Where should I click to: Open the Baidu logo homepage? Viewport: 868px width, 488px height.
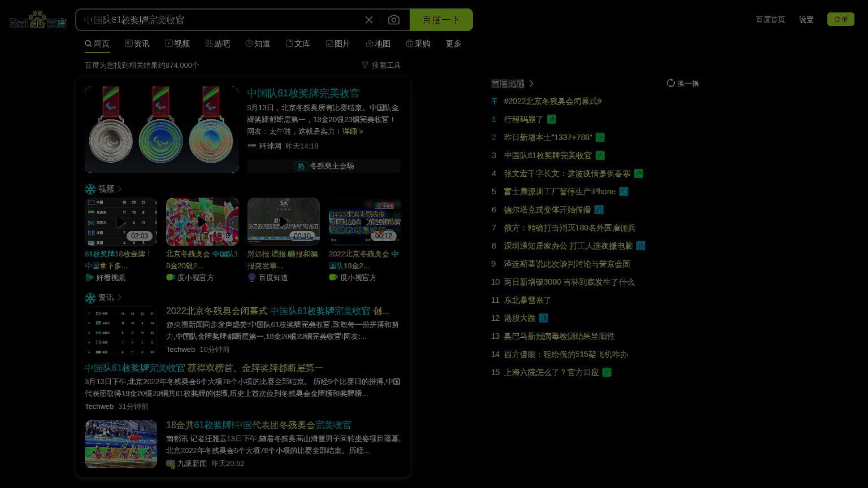(x=38, y=20)
